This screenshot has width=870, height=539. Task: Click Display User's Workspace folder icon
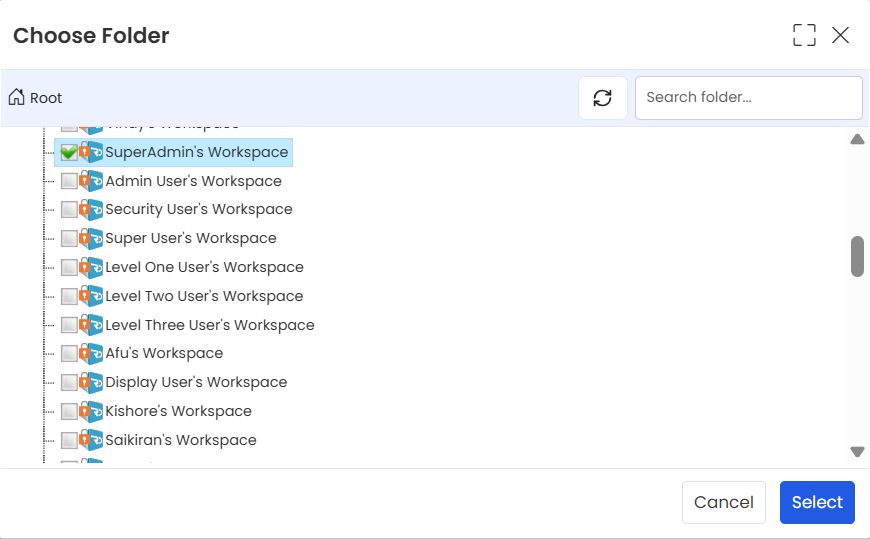coord(91,382)
